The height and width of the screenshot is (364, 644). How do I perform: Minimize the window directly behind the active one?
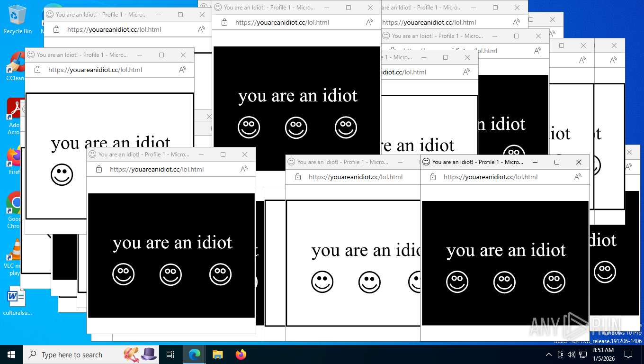pyautogui.click(x=400, y=162)
